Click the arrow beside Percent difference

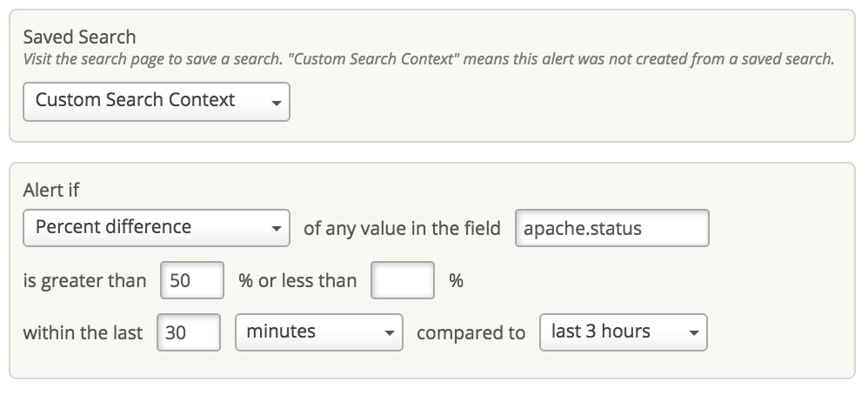pos(277,231)
